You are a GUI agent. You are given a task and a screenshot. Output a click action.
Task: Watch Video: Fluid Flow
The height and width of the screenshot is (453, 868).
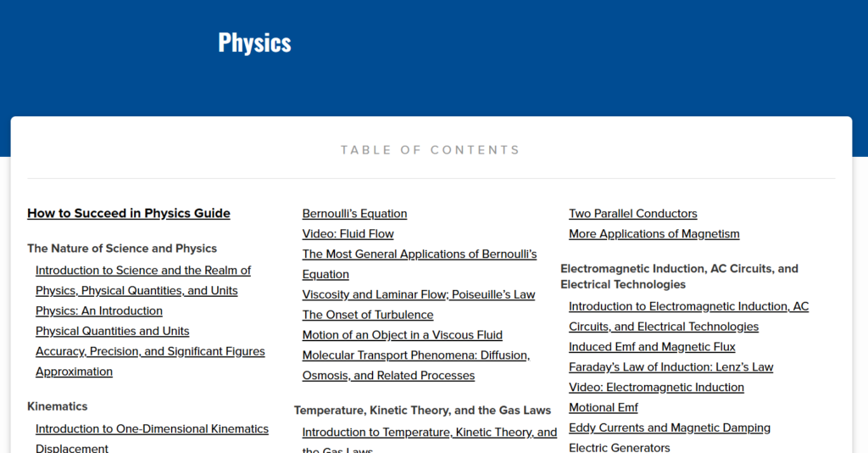click(x=348, y=234)
